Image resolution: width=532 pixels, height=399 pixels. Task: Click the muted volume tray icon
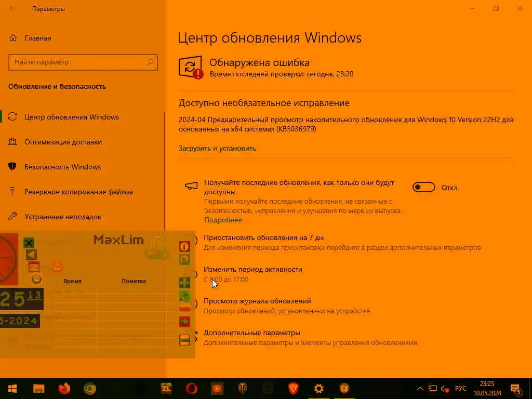(445, 389)
